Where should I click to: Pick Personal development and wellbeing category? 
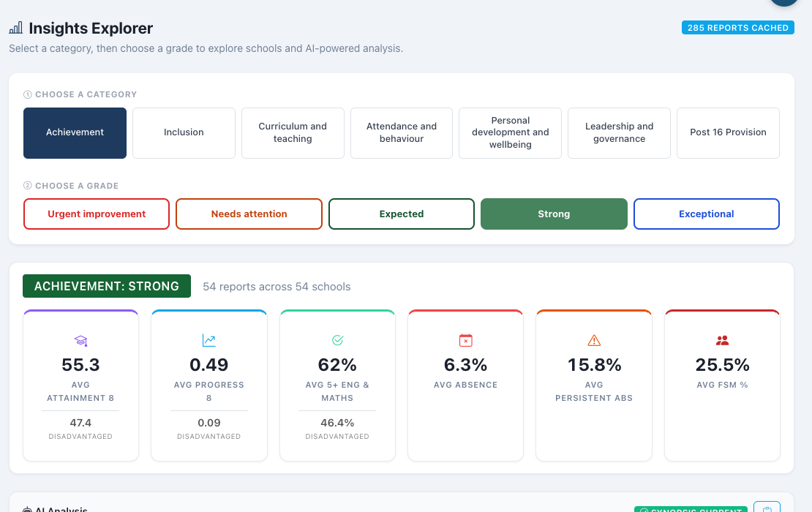click(510, 132)
